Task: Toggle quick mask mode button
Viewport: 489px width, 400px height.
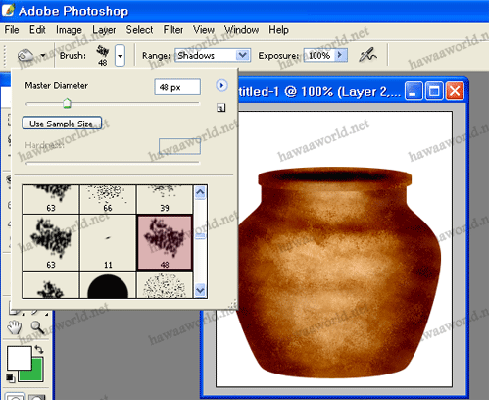Action: [x=37, y=397]
